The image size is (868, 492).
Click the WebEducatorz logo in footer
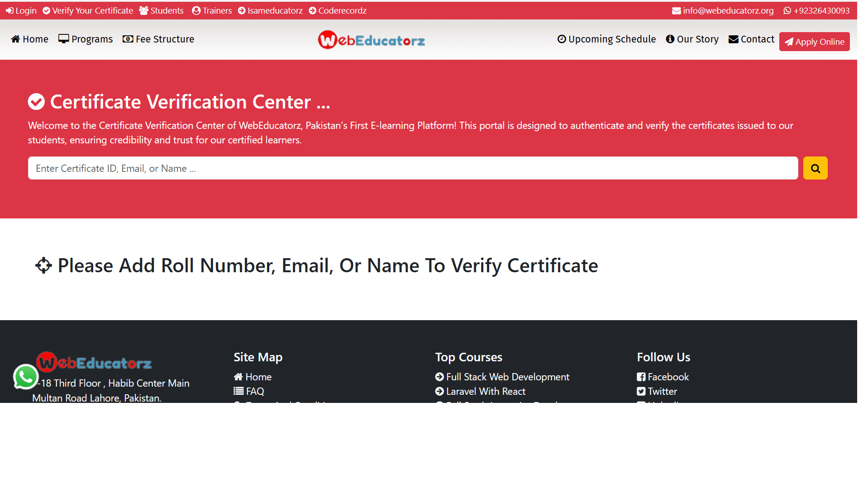tap(94, 362)
